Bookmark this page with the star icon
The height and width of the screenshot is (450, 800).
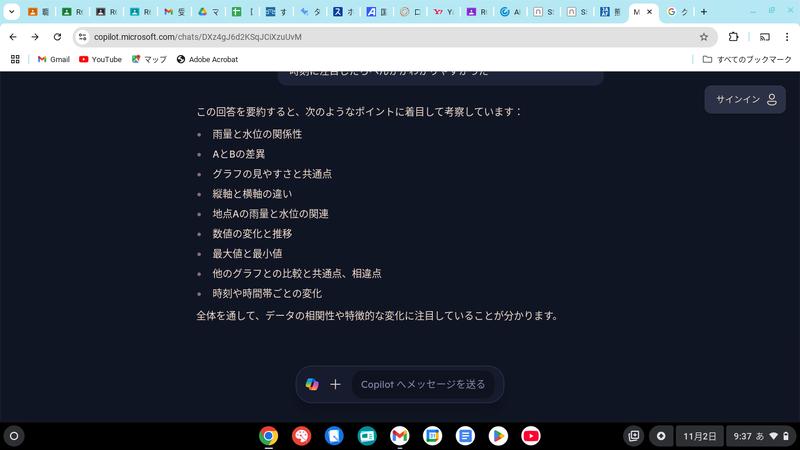click(x=704, y=37)
